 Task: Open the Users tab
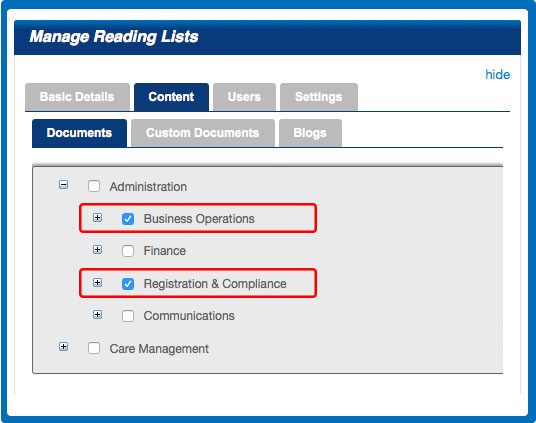[x=244, y=97]
